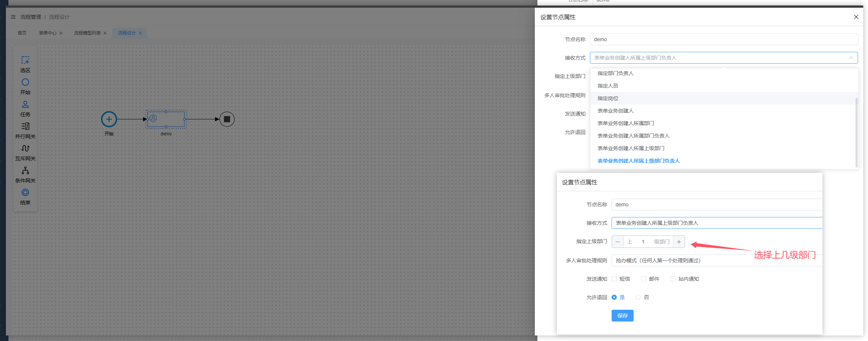Choose the 互斥网关 exclusive gateway icon
The width and height of the screenshot is (868, 341).
(25, 149)
